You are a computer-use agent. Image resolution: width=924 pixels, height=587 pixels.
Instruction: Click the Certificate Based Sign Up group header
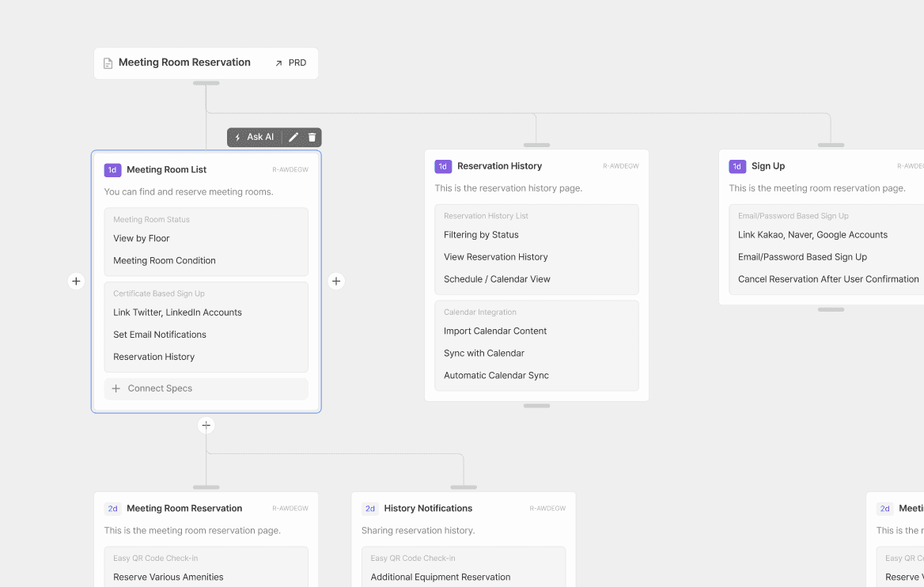[159, 293]
